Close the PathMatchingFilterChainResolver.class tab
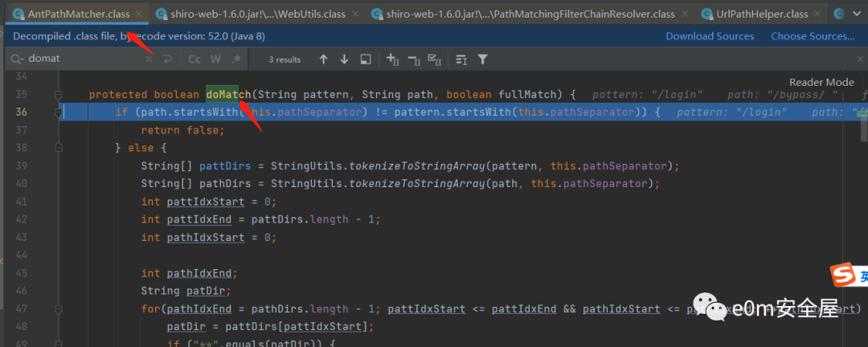 (x=684, y=14)
